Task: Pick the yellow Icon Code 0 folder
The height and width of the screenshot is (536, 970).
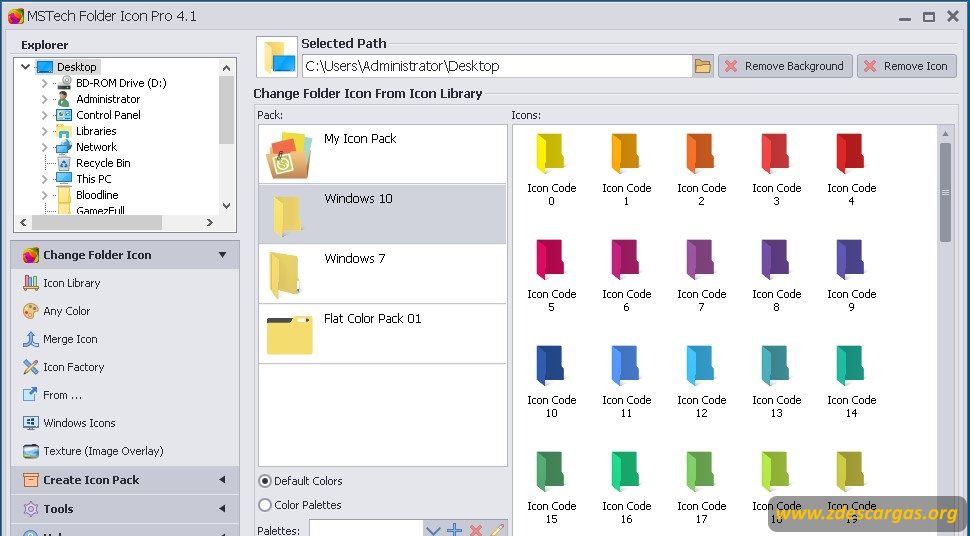Action: [551, 152]
